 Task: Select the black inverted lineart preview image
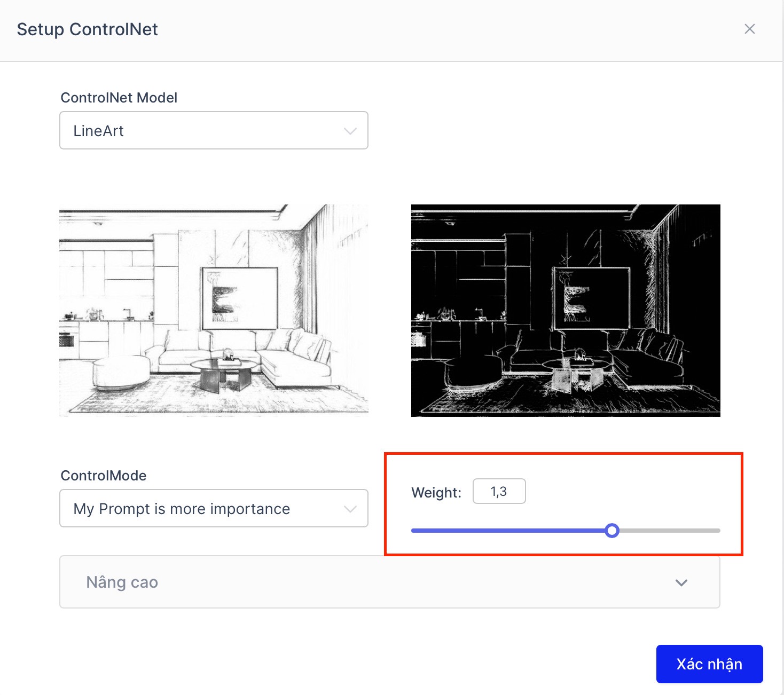click(566, 310)
